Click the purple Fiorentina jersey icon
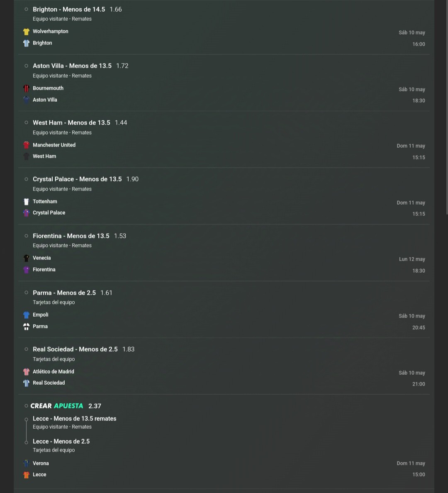 pos(27,270)
